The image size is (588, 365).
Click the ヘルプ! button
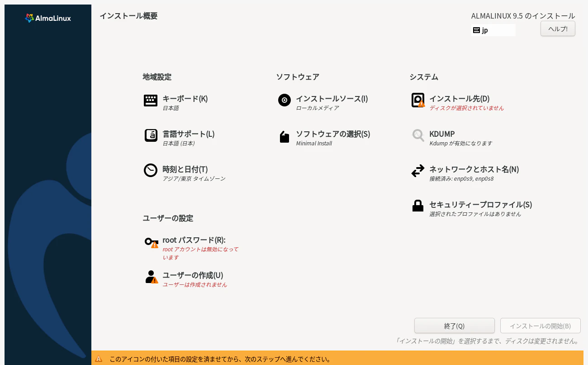coord(558,29)
